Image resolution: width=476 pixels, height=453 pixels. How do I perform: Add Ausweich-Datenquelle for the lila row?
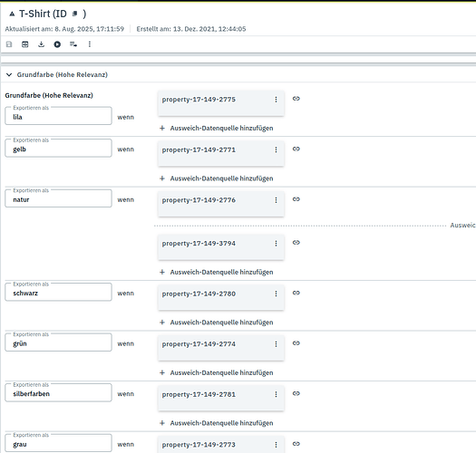[x=217, y=128]
